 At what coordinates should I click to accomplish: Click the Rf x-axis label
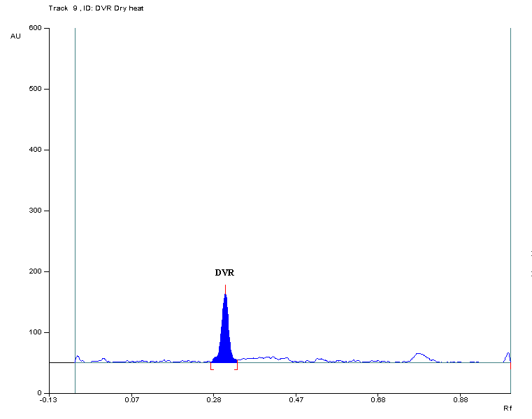click(x=508, y=407)
